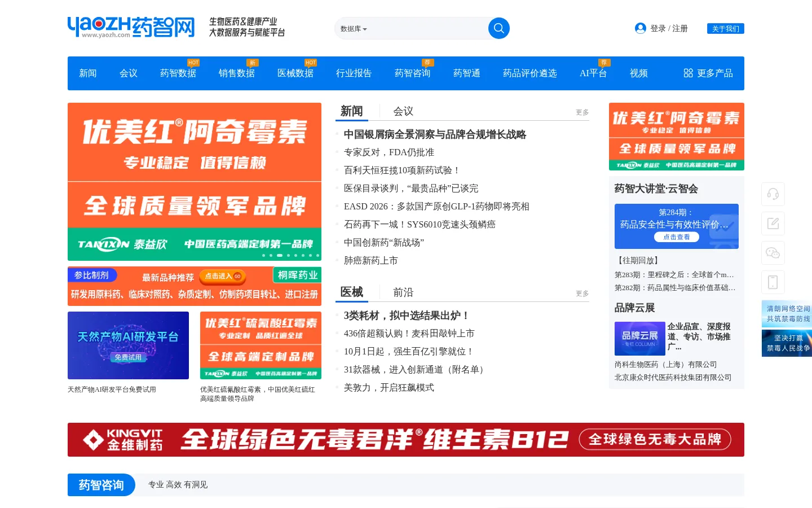The image size is (812, 508).
Task: Open article 美敦力，开启狂飙模式
Action: pyautogui.click(x=389, y=388)
